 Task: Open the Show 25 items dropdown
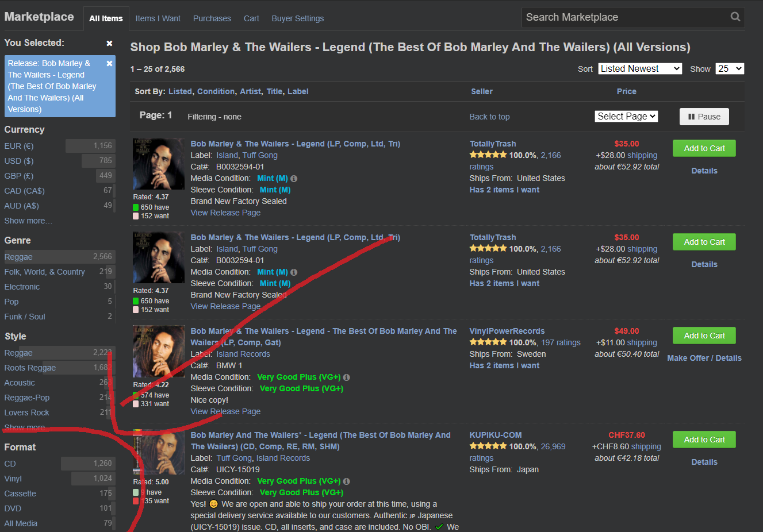(x=730, y=68)
